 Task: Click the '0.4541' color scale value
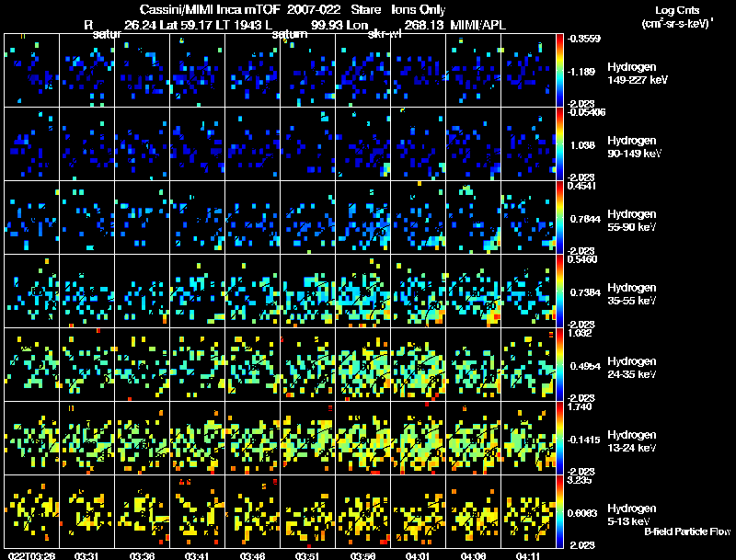(x=581, y=186)
